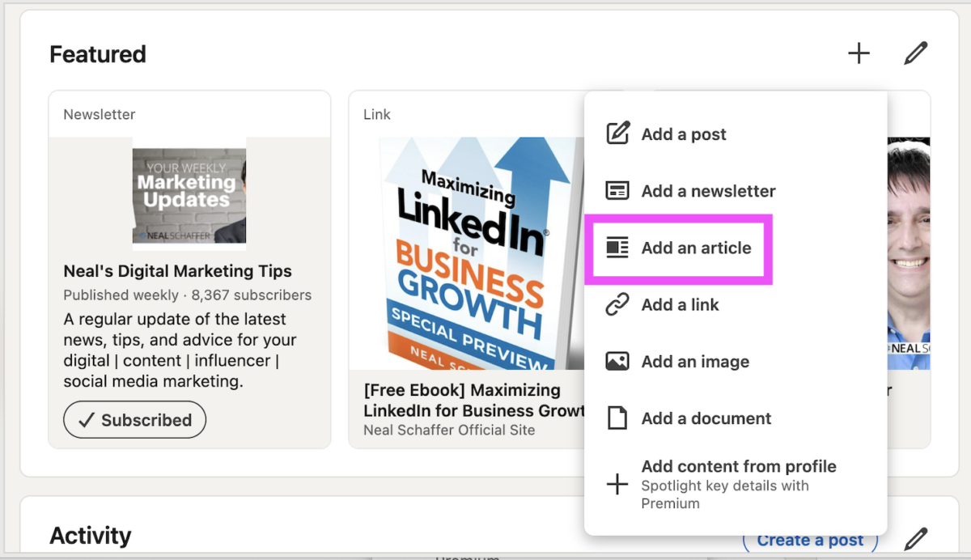Click the newsletter icon in the menu
This screenshot has height=560, width=971.
617,191
